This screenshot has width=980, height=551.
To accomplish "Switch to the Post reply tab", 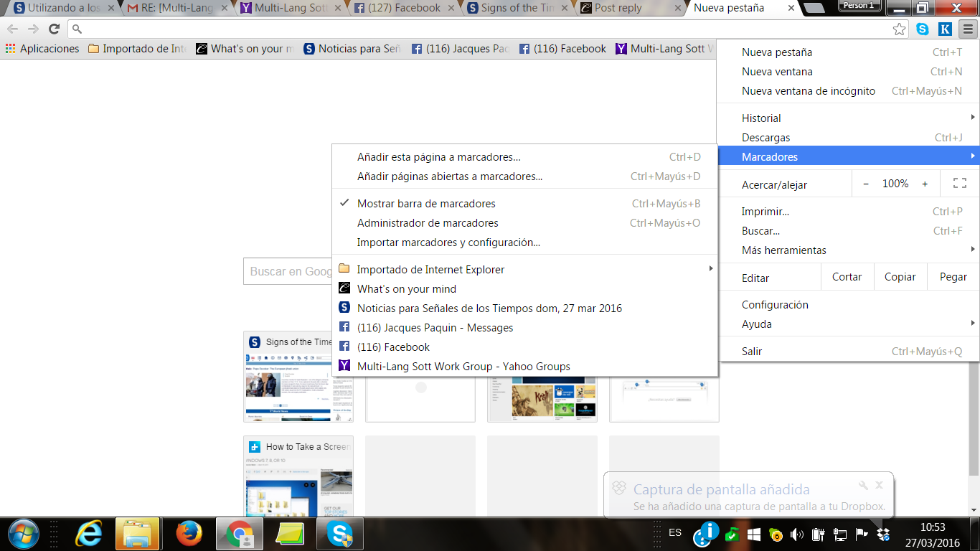I will [x=617, y=9].
